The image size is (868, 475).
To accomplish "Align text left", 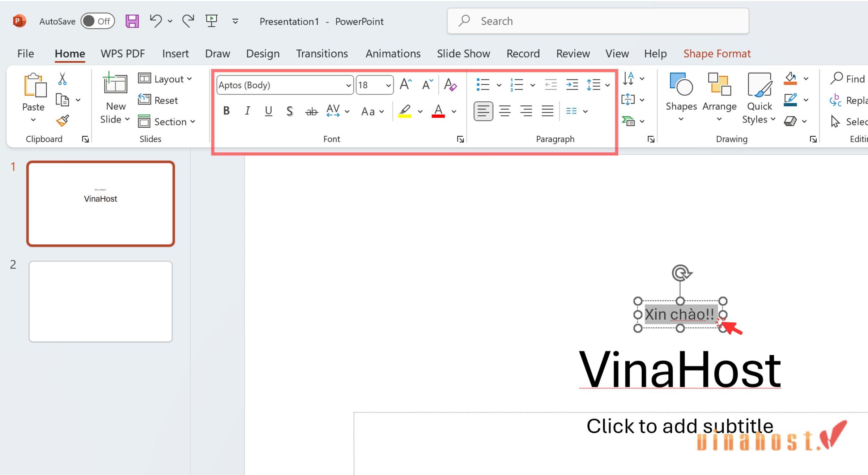I will (x=483, y=111).
